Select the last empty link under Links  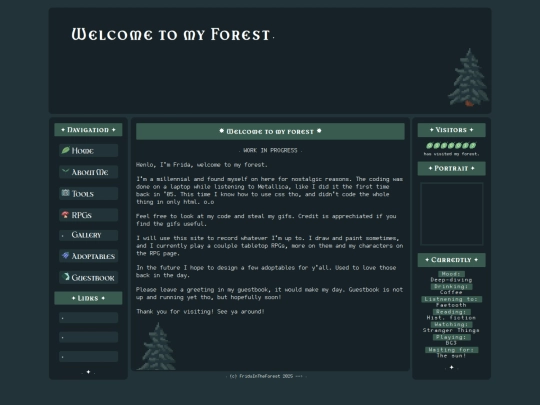coord(89,356)
